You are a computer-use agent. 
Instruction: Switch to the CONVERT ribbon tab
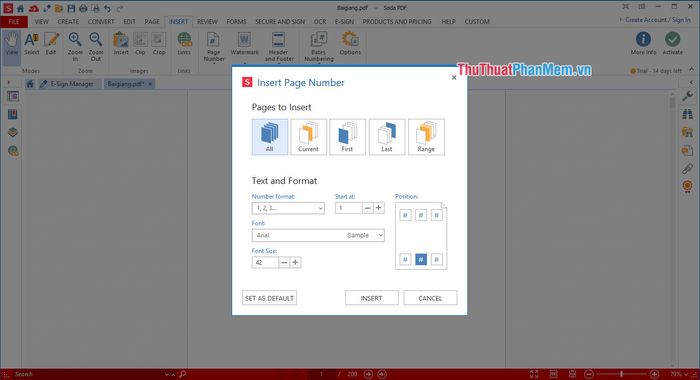[101, 21]
